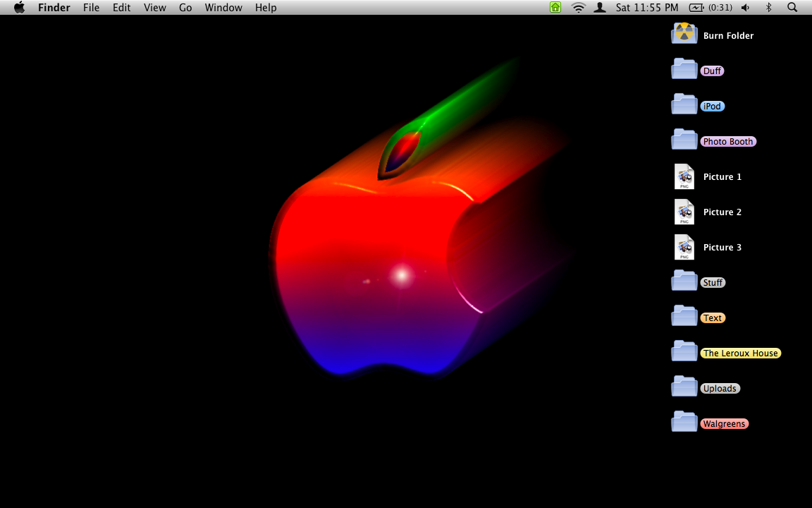This screenshot has width=812, height=508.
Task: Click the Burn Folder label
Action: 728,36
